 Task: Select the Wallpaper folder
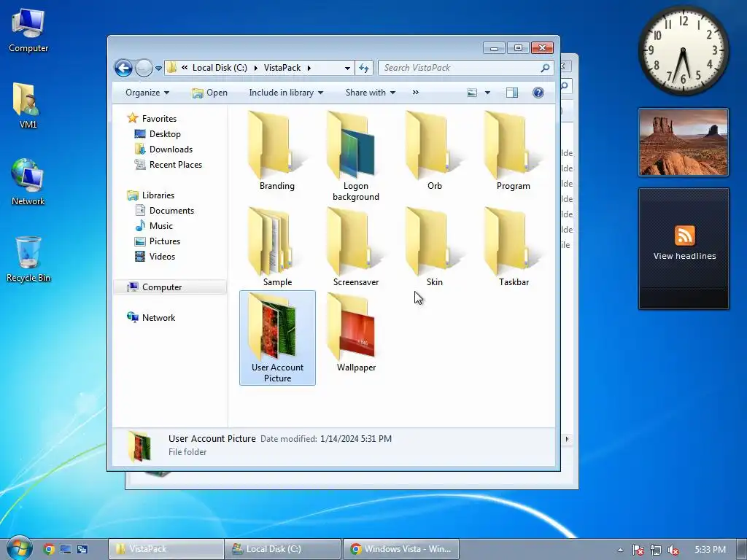click(356, 332)
